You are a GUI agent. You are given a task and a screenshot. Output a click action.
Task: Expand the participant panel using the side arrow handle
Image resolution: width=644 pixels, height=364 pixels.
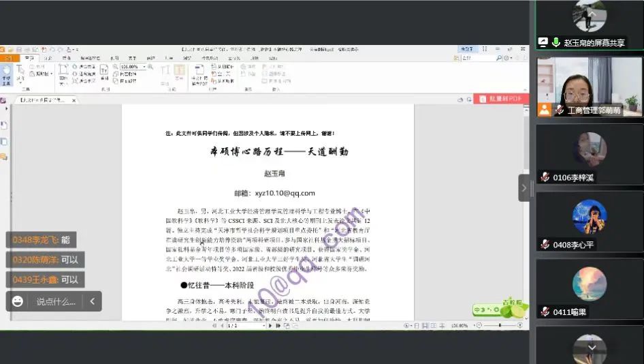tap(524, 187)
